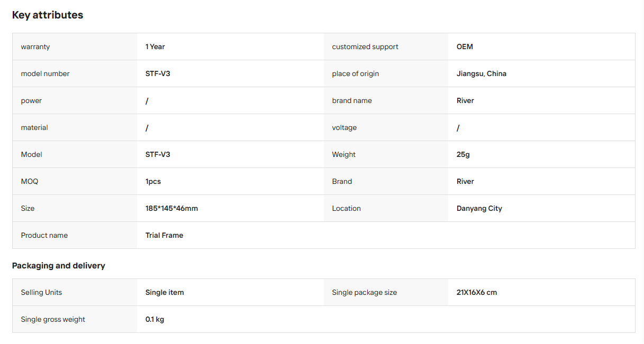
Task: Select place of origin Jiangsu, China
Action: click(x=482, y=73)
